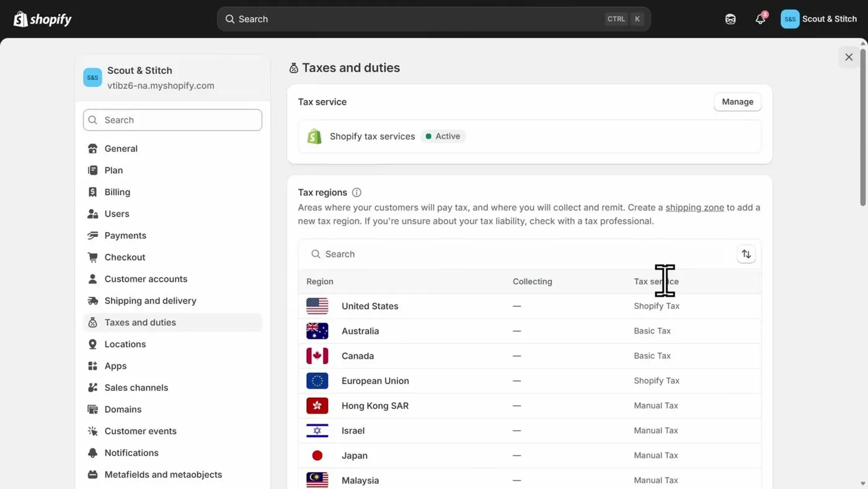Click the Collecting column header
868x489 pixels.
click(x=532, y=281)
